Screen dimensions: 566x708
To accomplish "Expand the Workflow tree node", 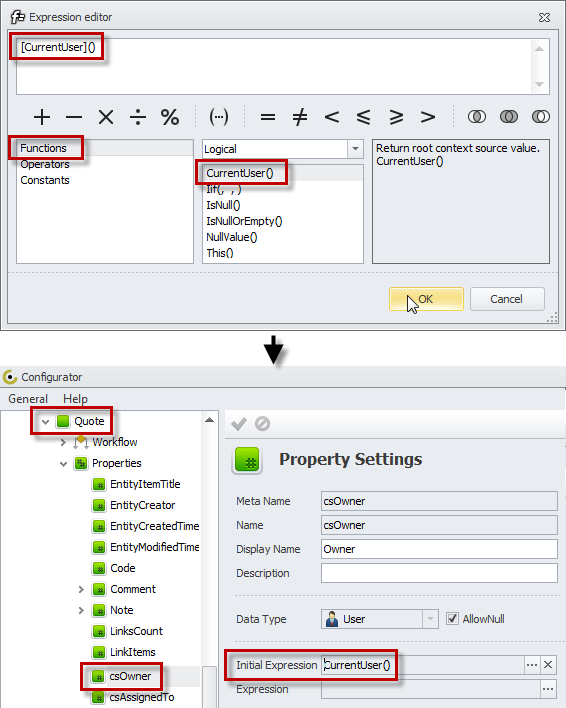I will [63, 442].
